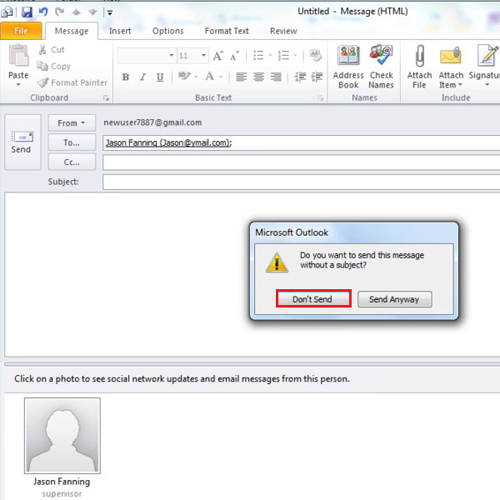Click Don't Send in the dialog
This screenshot has height=500, width=500.
(313, 299)
